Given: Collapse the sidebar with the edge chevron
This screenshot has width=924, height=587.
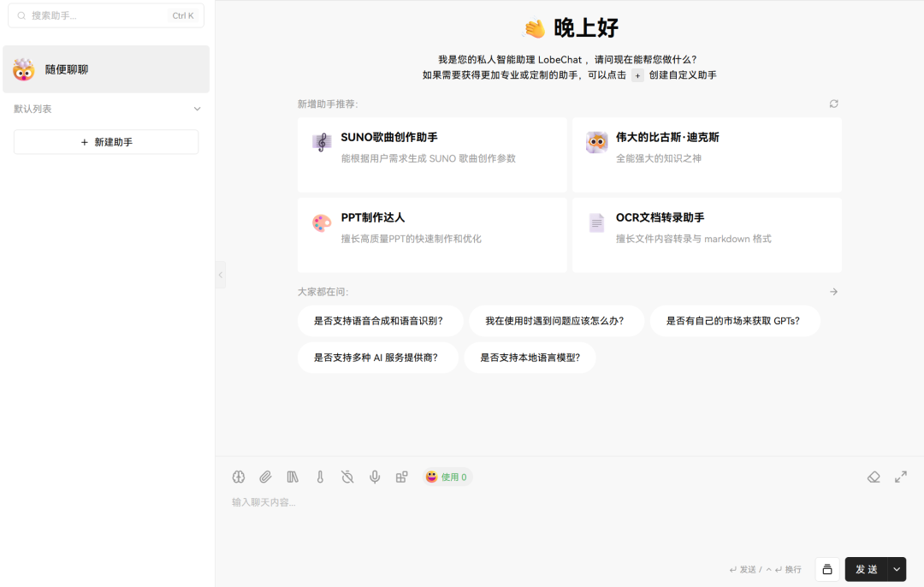Looking at the screenshot, I should (x=220, y=275).
